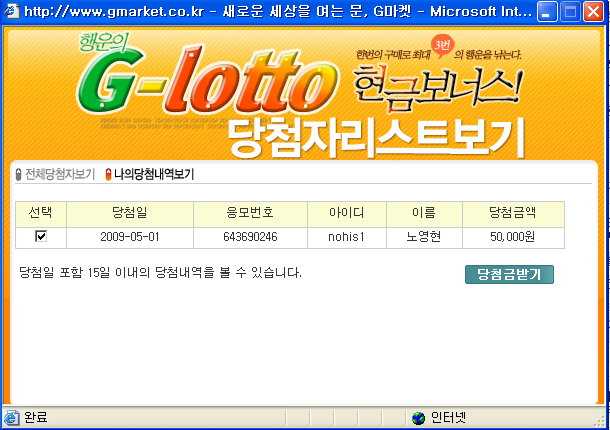The image size is (610, 430).
Task: Click the 당첨자리스트보기 heading
Action: 375,138
